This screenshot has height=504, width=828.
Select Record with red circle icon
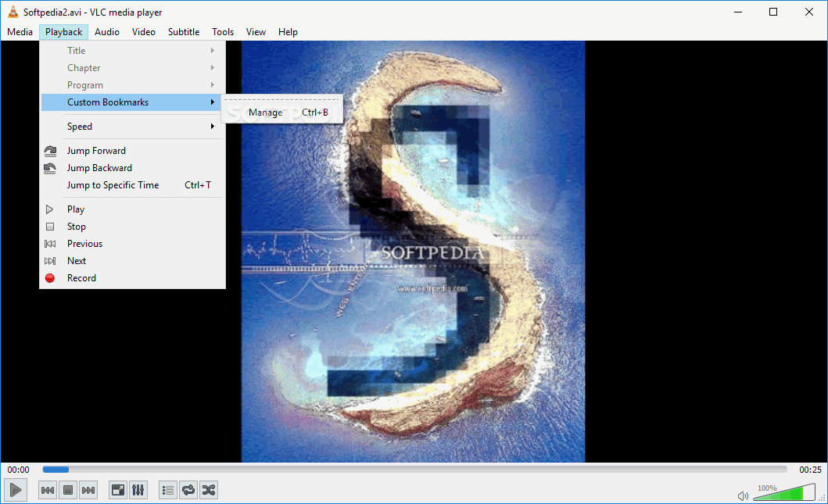tap(132, 278)
